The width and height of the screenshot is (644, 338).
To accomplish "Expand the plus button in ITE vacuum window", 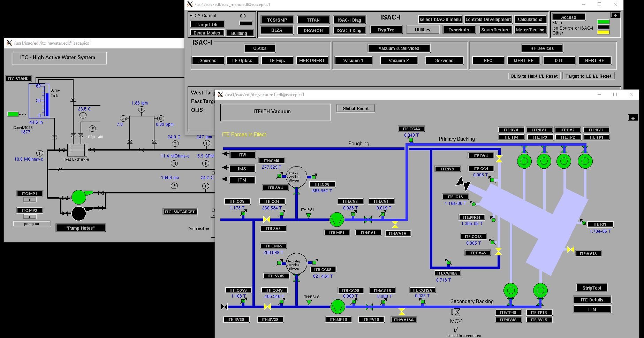I will tap(633, 118).
